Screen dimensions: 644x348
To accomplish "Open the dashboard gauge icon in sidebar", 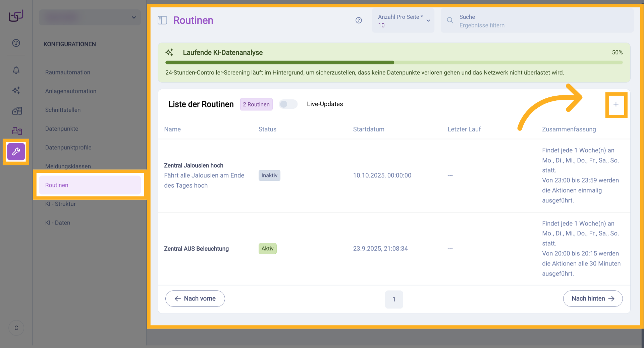I will pyautogui.click(x=16, y=43).
